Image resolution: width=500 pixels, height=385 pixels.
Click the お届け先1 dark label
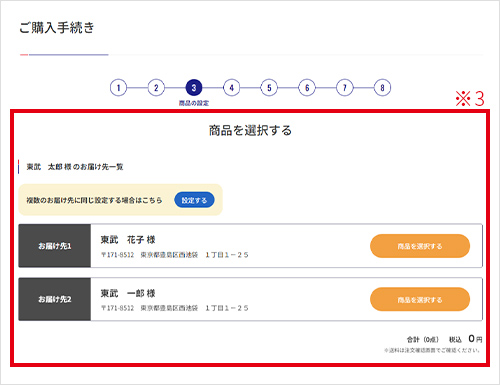(55, 246)
